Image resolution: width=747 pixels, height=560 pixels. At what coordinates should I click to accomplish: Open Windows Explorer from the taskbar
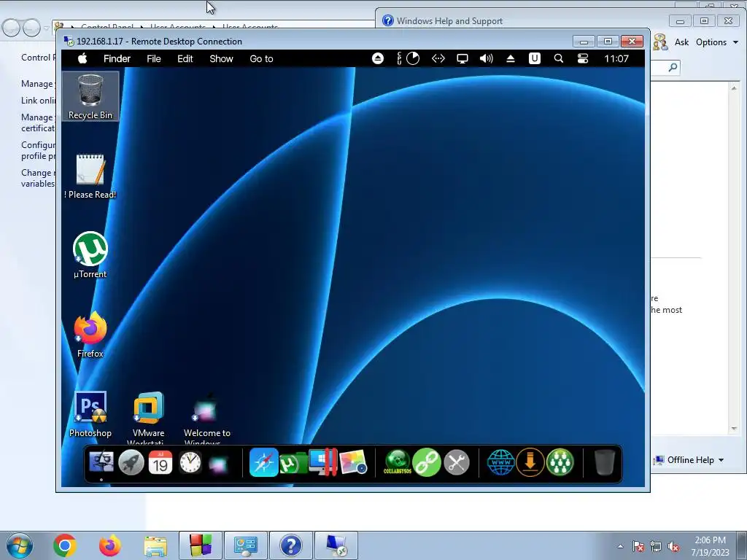pos(155,545)
